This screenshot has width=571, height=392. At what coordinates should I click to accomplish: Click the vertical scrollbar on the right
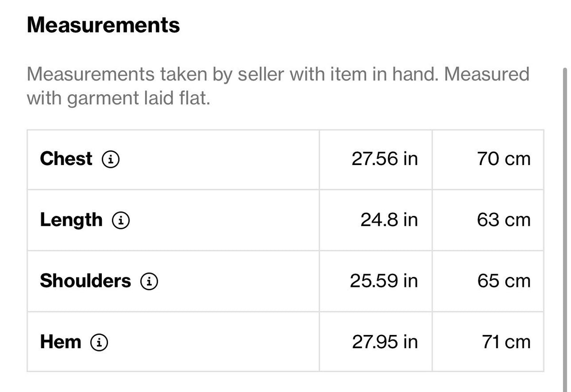[x=565, y=228]
